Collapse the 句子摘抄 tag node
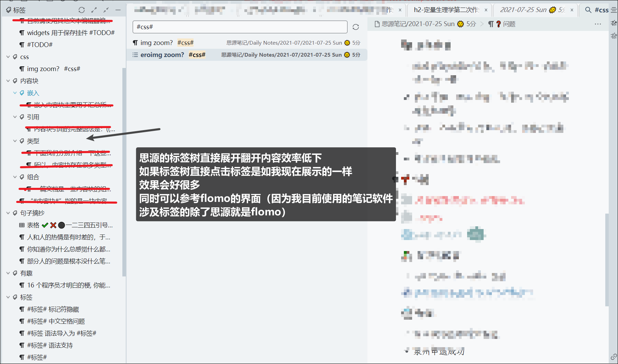Image resolution: width=618 pixels, height=364 pixels. coord(8,213)
